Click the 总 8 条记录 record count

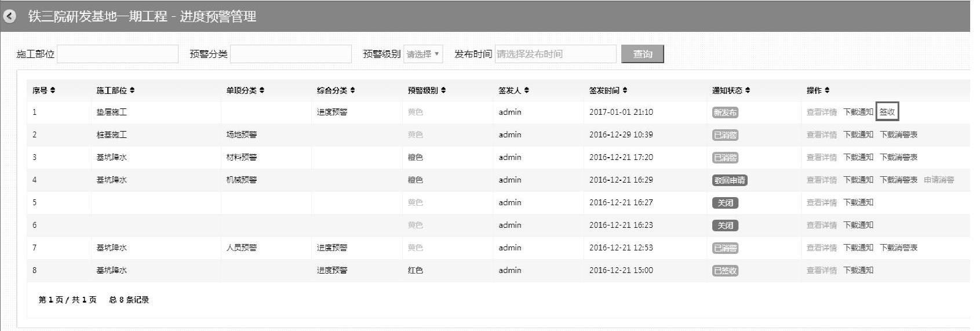[x=129, y=300]
